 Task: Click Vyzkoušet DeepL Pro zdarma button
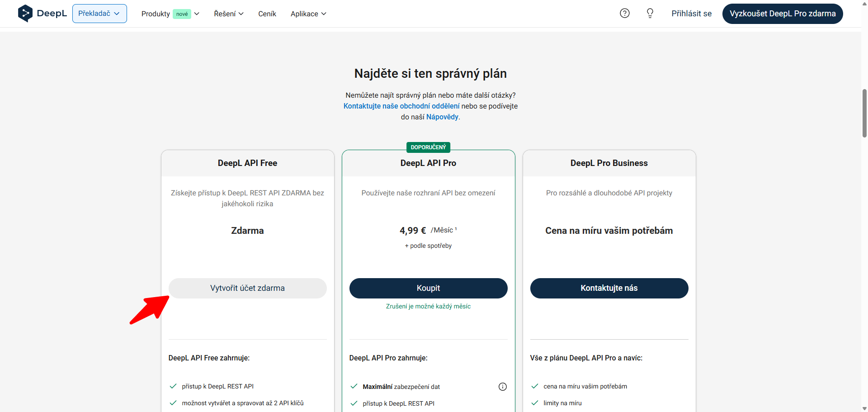pos(783,14)
